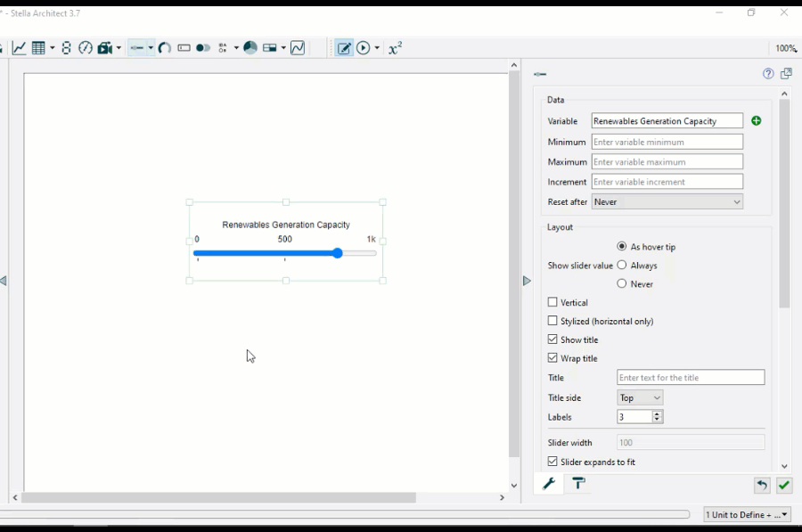The height and width of the screenshot is (532, 802).
Task: Select the Gauge tool
Action: 85,48
